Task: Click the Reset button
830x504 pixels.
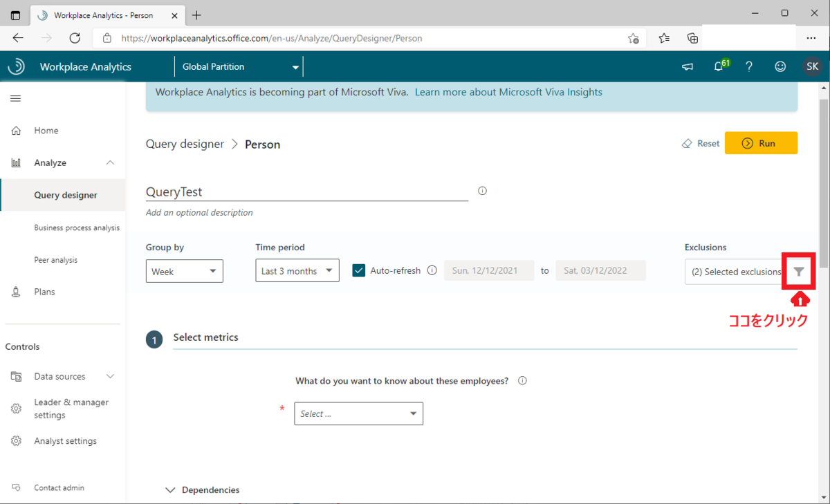Action: click(x=701, y=143)
